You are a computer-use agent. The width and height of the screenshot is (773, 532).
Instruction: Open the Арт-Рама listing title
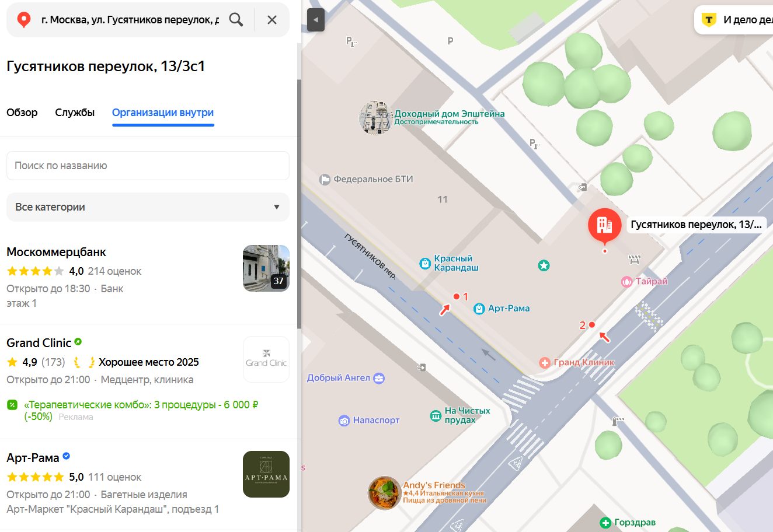tap(33, 458)
